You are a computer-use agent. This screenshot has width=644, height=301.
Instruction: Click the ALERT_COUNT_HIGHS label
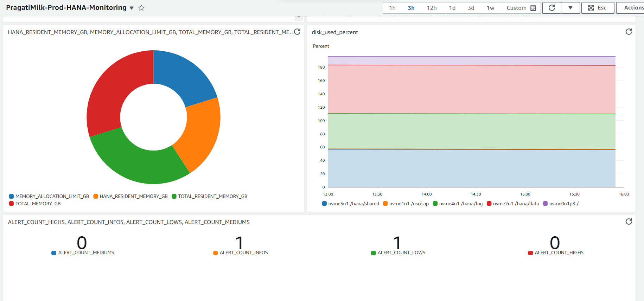click(559, 252)
